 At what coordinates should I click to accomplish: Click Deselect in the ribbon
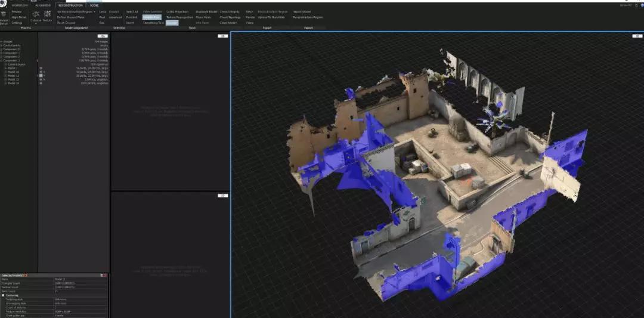[x=132, y=17]
